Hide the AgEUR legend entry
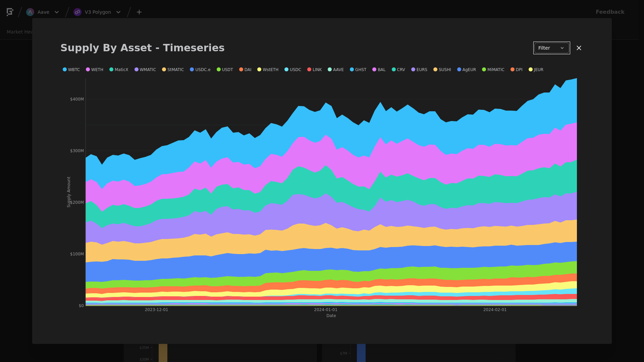Image resolution: width=644 pixels, height=362 pixels. (467, 70)
